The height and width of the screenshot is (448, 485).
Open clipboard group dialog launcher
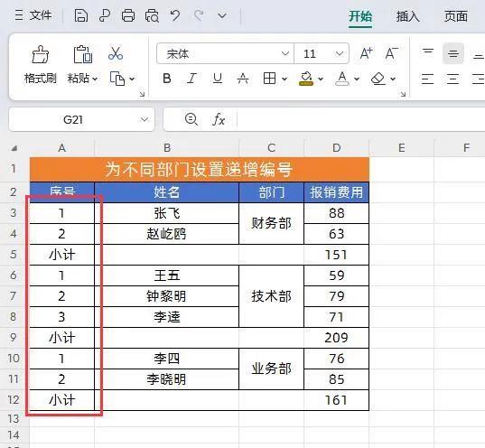pos(142,94)
